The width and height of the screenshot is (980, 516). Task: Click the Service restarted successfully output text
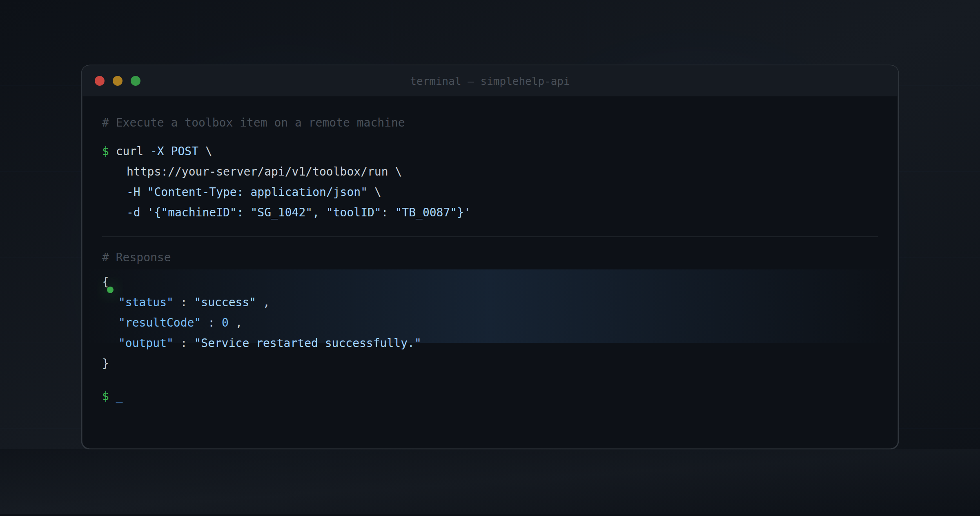click(307, 343)
